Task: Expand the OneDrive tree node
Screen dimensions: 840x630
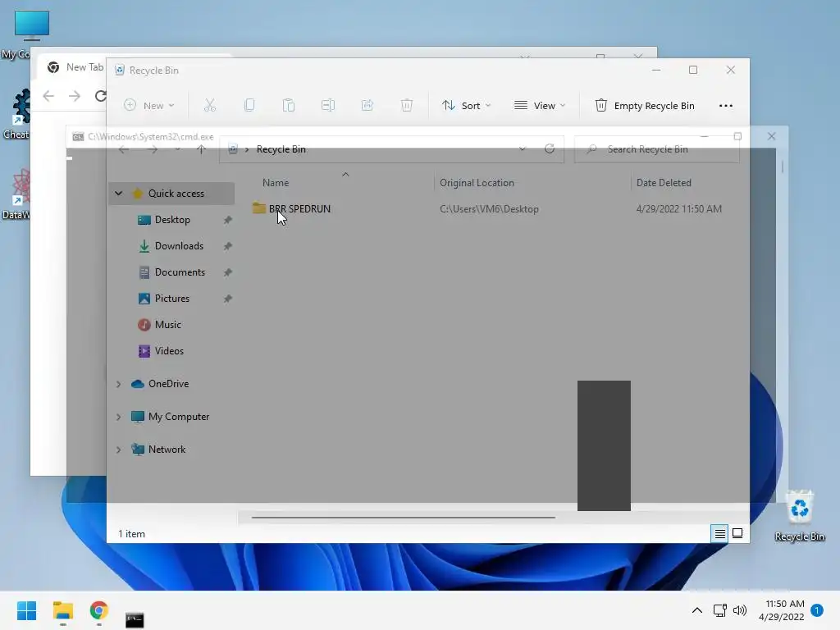Action: [x=118, y=384]
